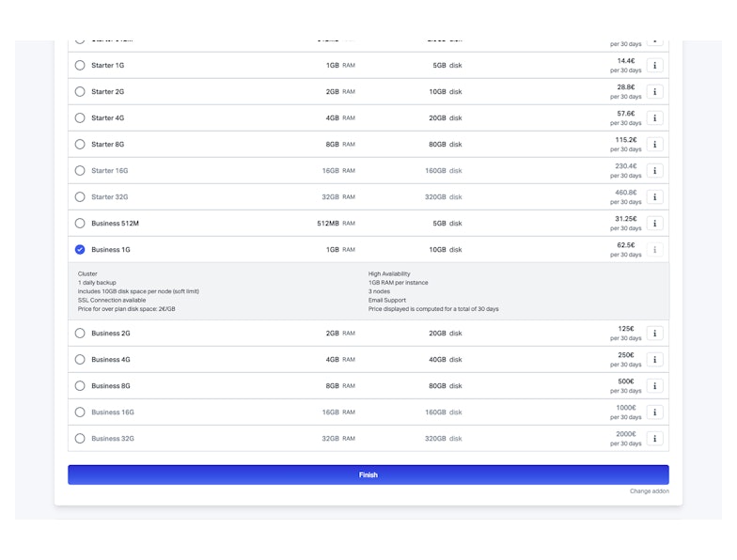Choose the Business 2G plan radio
The width and height of the screenshot is (737, 560).
click(x=80, y=334)
